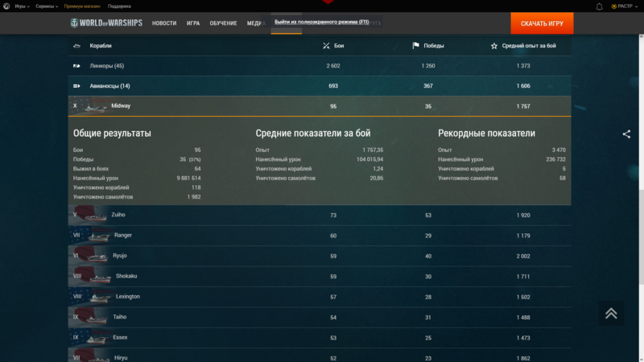The image size is (644, 362).
Task: Click the Wargaming logo icon in top bar
Action: 6,6
